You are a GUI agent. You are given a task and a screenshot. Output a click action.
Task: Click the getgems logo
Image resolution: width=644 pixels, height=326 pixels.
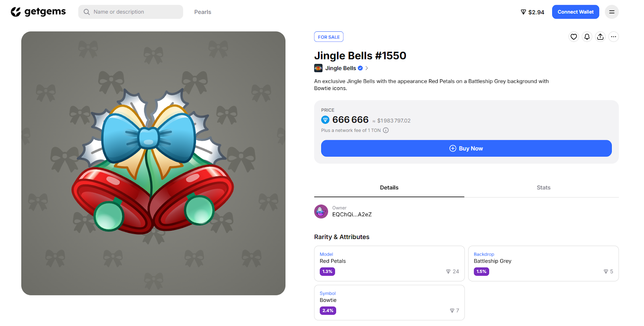point(38,12)
